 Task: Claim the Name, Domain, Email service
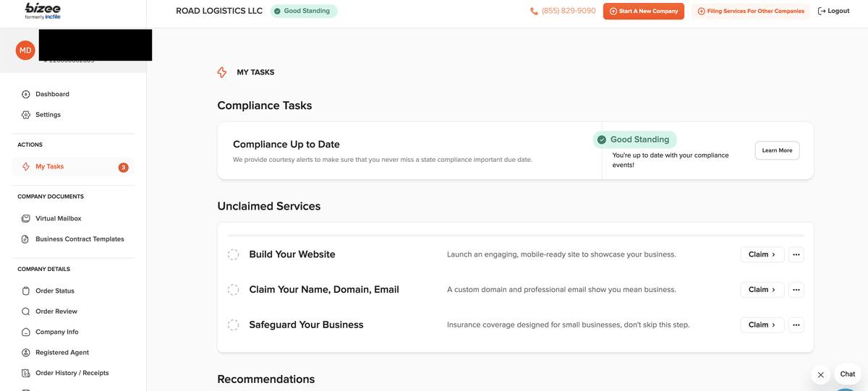tap(762, 290)
